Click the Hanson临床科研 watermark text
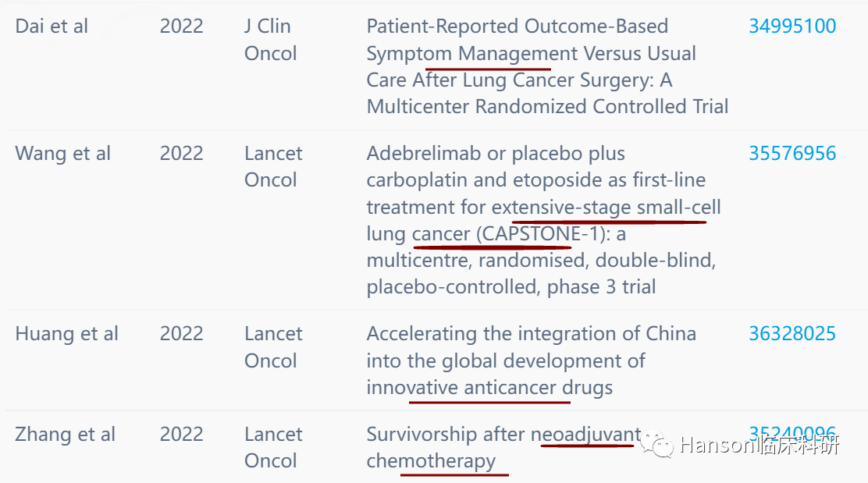This screenshot has width=868, height=483. pyautogui.click(x=759, y=445)
